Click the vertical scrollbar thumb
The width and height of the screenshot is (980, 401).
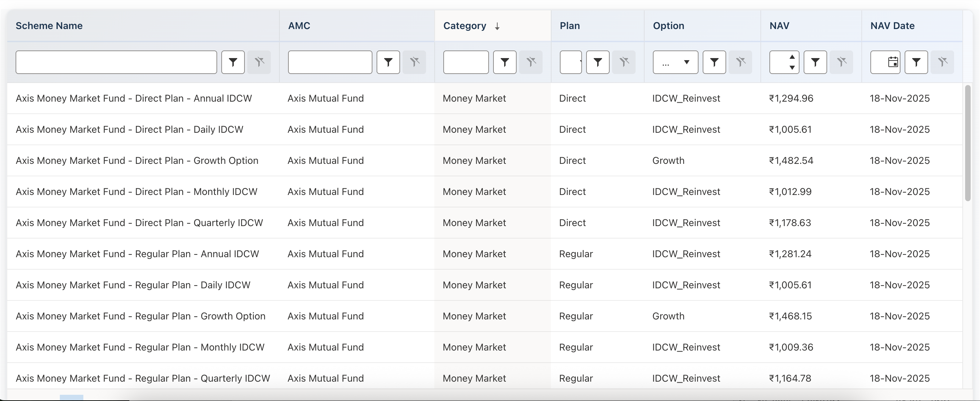pos(968,143)
